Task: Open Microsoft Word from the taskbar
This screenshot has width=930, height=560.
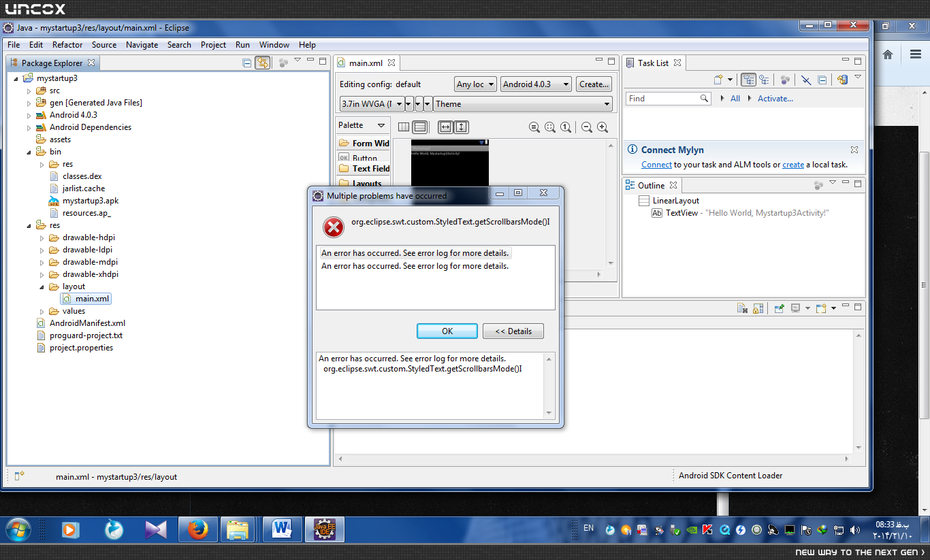Action: (281, 529)
